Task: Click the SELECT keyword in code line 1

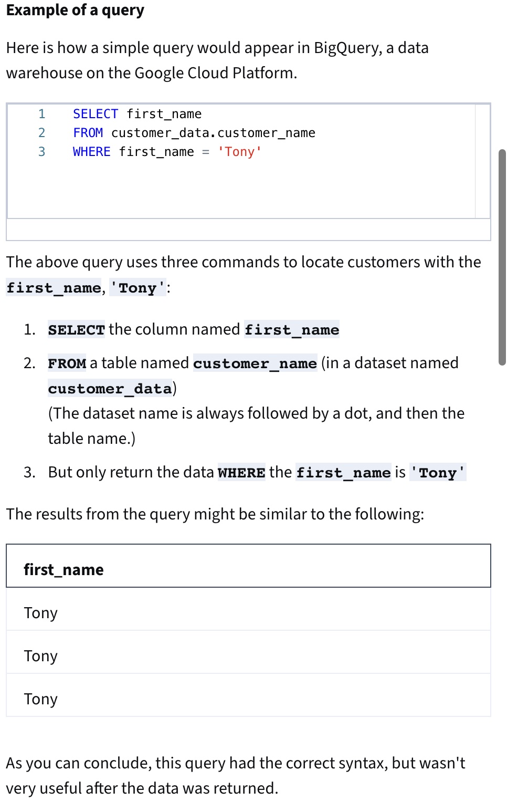Action: click(x=96, y=114)
